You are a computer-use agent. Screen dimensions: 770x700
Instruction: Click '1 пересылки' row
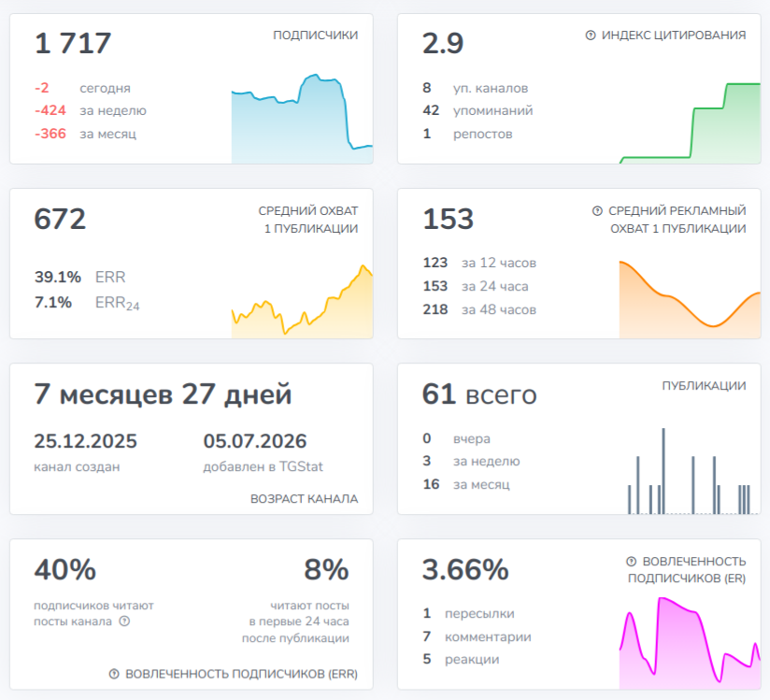coord(468,613)
